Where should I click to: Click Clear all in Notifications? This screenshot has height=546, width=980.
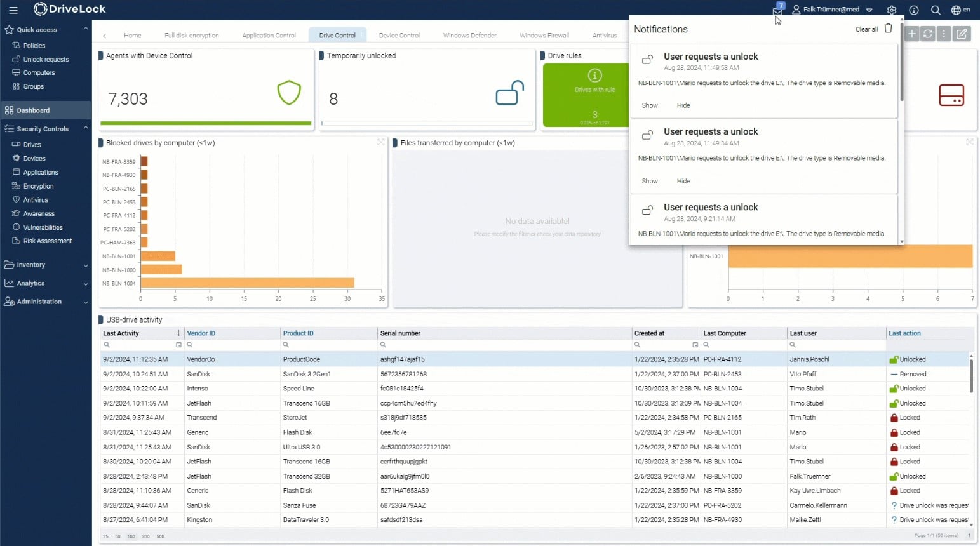pos(866,29)
